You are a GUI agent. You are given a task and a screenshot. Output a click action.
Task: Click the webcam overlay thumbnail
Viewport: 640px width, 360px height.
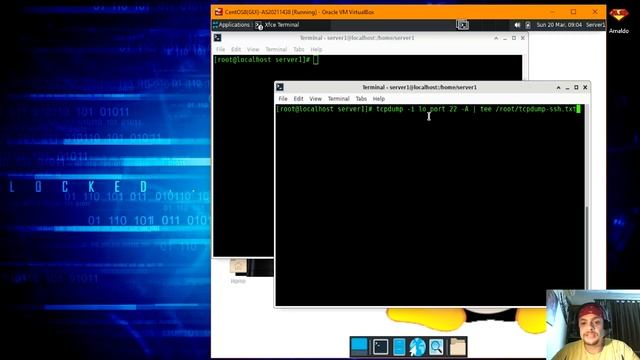click(593, 324)
